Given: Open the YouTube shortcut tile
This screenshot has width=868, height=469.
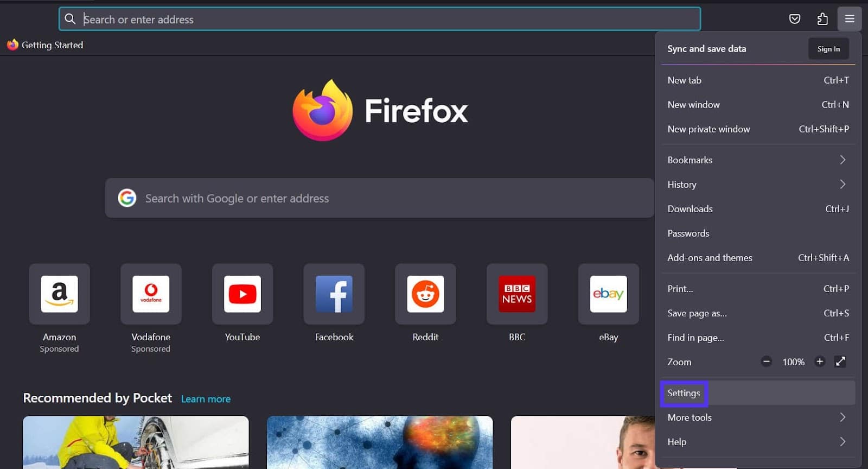Looking at the screenshot, I should coord(242,294).
